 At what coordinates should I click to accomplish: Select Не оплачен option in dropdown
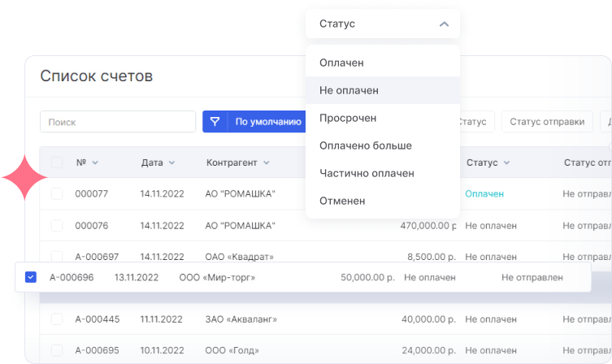coord(349,90)
